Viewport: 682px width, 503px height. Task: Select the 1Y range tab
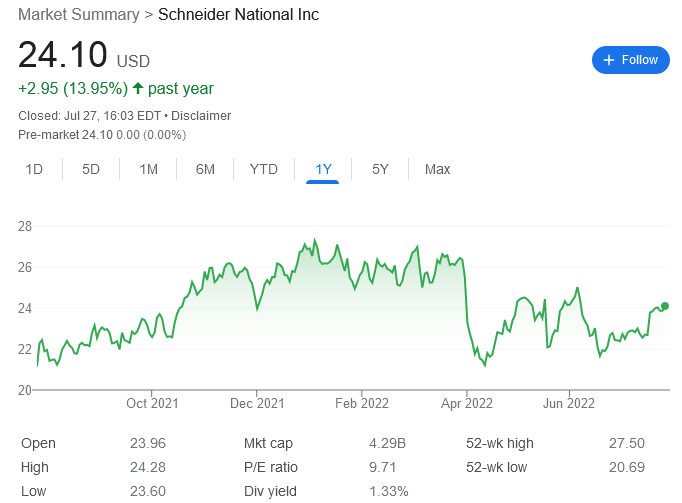coord(323,169)
